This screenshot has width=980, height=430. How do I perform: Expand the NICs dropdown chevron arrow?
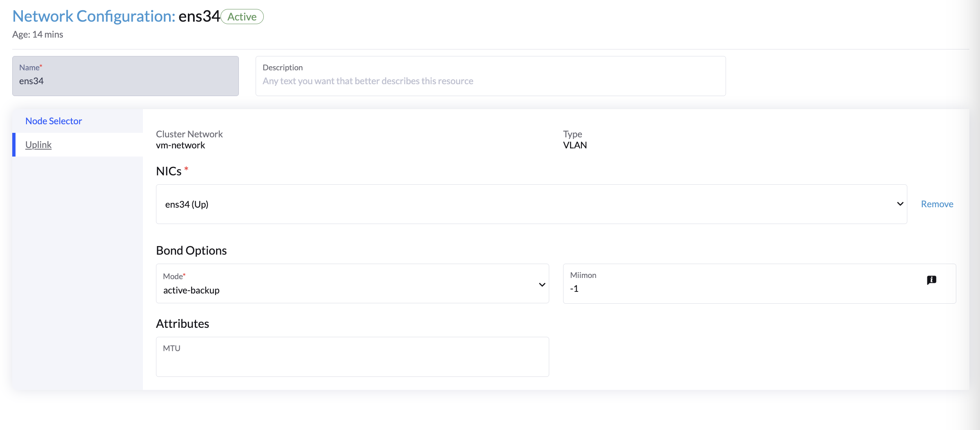pyautogui.click(x=900, y=204)
